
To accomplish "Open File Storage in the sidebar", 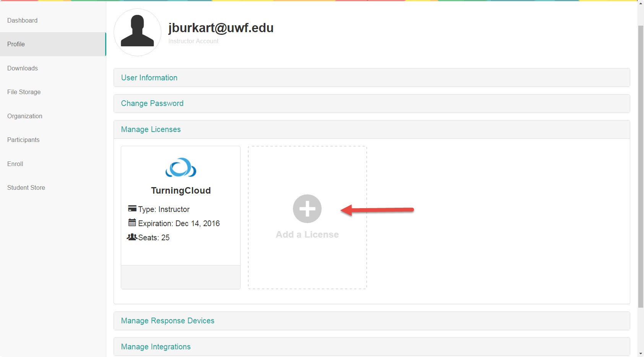I will tap(24, 92).
